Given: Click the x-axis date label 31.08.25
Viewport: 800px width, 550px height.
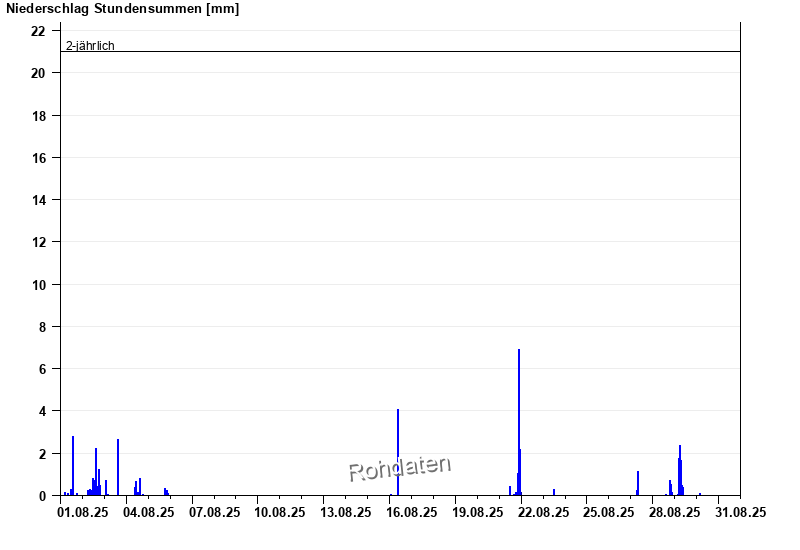Looking at the screenshot, I should click(741, 512).
